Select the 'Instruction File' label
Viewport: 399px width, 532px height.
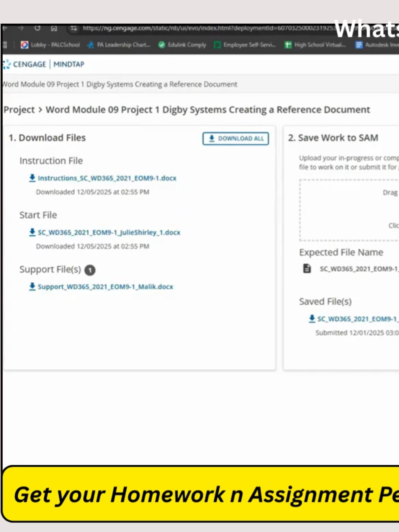pyautogui.click(x=51, y=161)
